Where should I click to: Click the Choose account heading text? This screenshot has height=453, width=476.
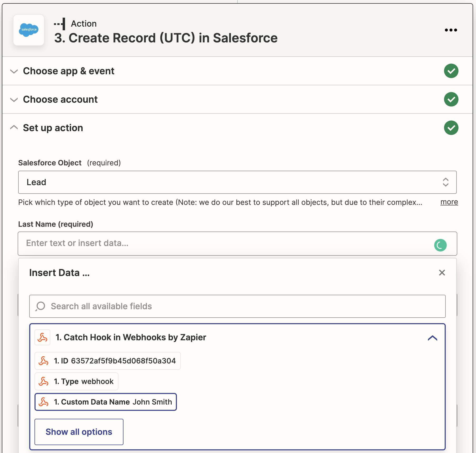60,100
